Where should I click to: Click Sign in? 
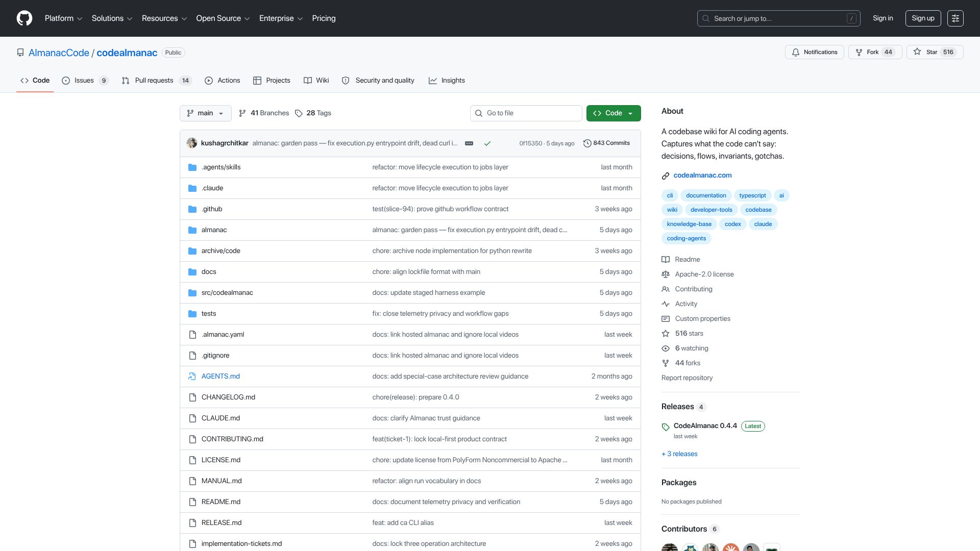pos(883,18)
